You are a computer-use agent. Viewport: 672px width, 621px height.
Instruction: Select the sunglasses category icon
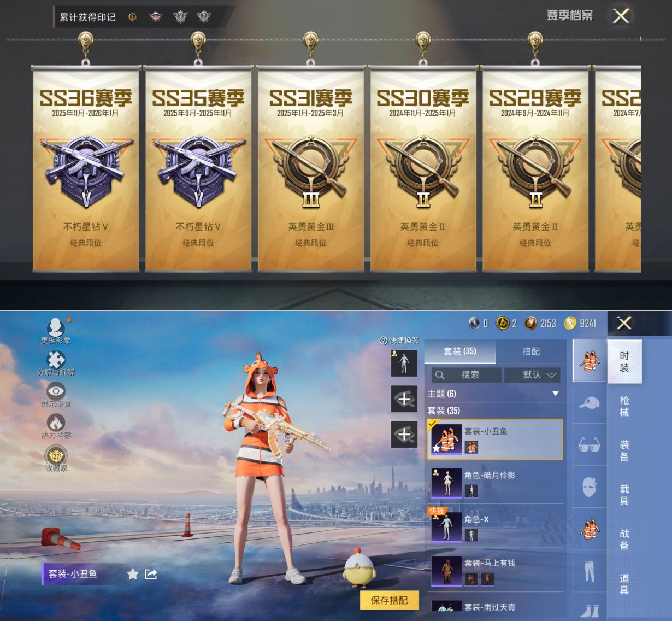[589, 445]
